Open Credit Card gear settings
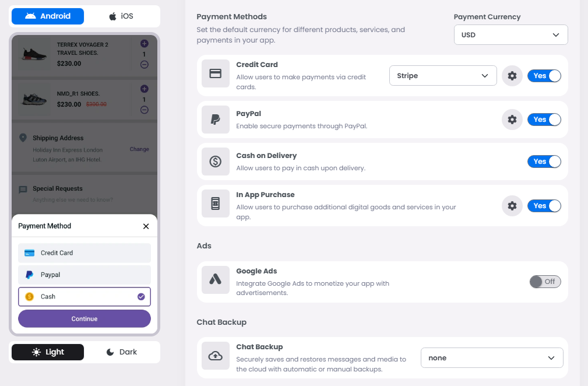588x386 pixels. pyautogui.click(x=512, y=76)
